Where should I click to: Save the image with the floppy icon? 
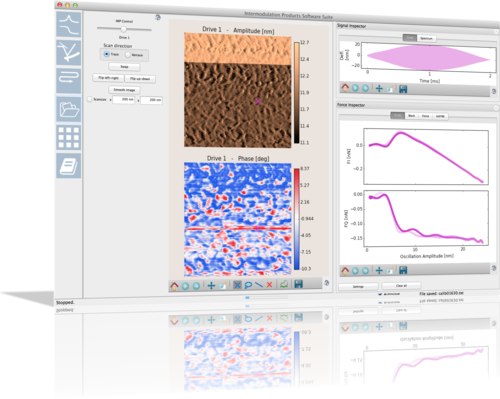pyautogui.click(x=298, y=284)
